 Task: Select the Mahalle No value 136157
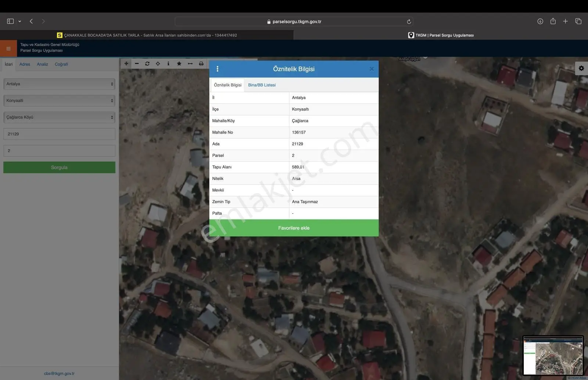(299, 132)
